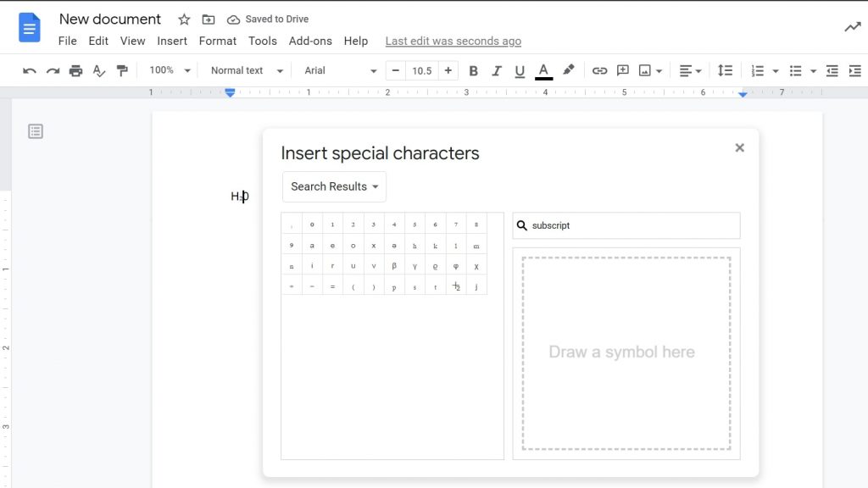
Task: Open the Insert menu
Action: (x=172, y=41)
